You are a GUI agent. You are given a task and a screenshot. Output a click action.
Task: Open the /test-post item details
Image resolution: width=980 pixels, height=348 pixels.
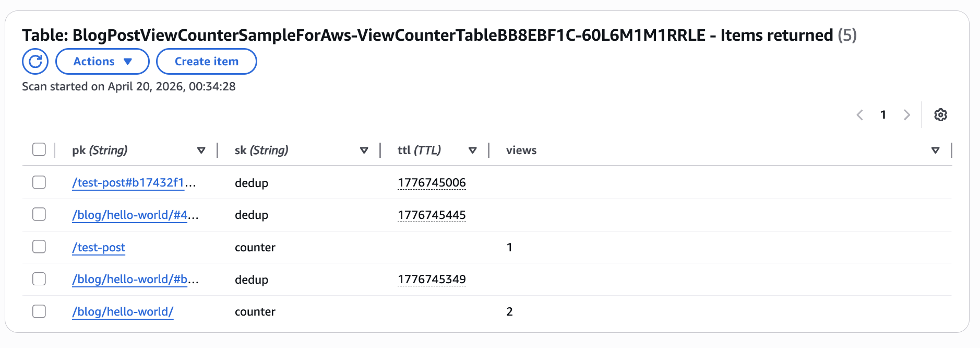pyautogui.click(x=98, y=247)
